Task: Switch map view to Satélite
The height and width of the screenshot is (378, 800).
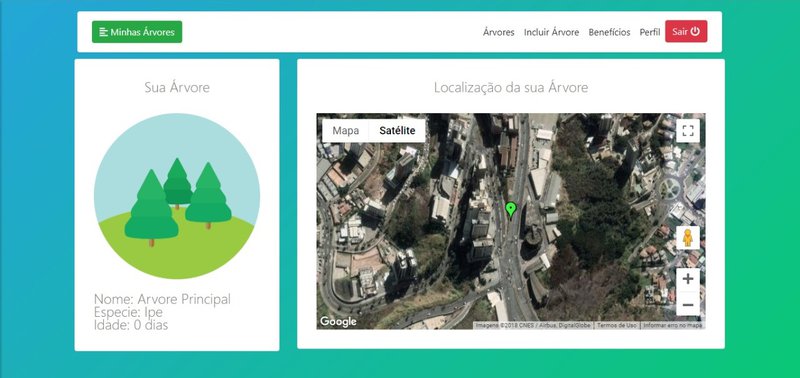Action: coord(397,131)
